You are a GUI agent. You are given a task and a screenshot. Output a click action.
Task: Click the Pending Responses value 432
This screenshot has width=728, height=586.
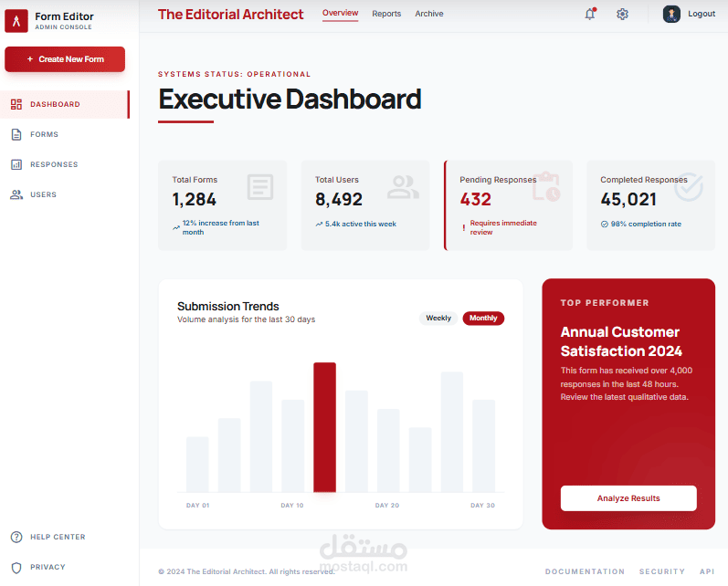[x=475, y=200]
